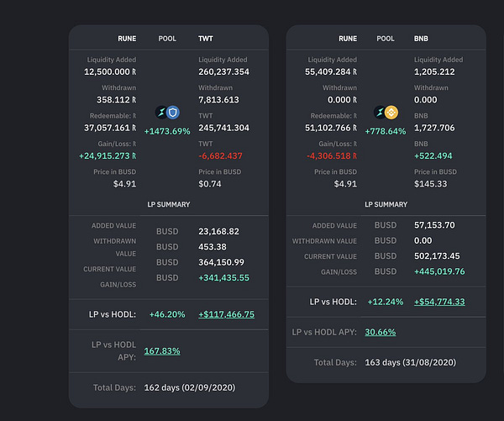Select current value 502,173.45 BUSD

coord(437,256)
